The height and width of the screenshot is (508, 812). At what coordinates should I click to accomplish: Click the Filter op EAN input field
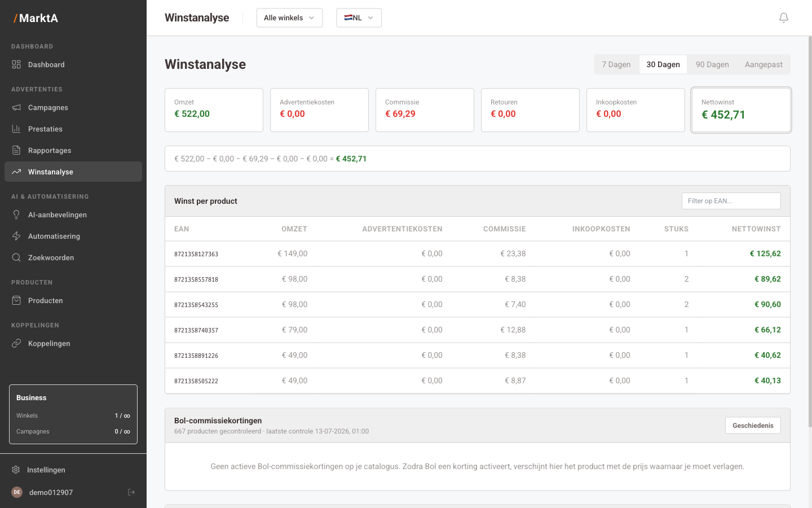click(731, 201)
